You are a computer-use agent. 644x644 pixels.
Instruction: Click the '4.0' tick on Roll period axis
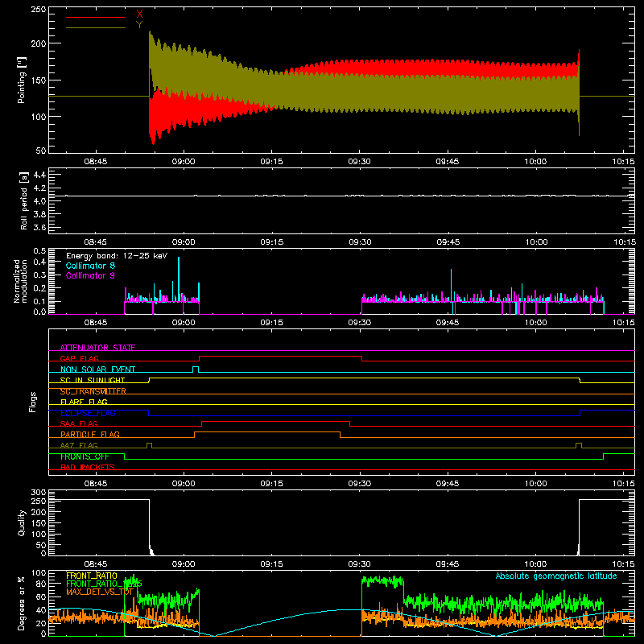pyautogui.click(x=39, y=201)
